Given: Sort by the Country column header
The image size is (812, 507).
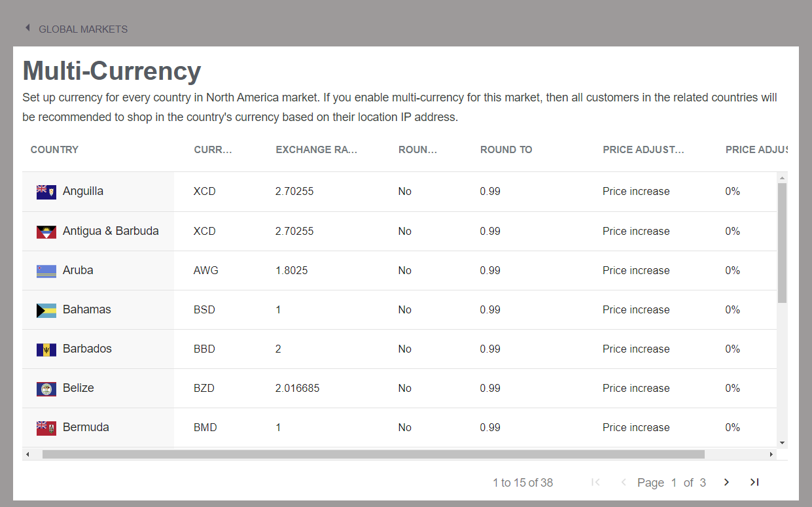Looking at the screenshot, I should tap(54, 150).
